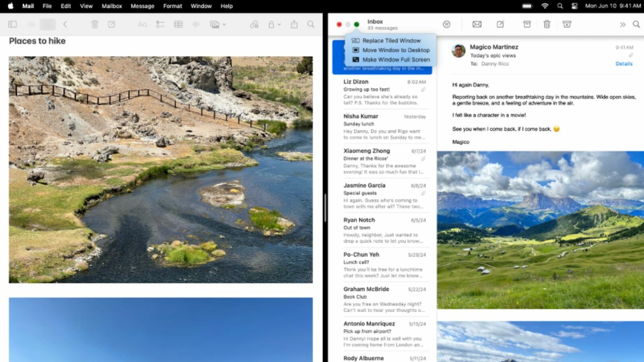The height and width of the screenshot is (362, 644).
Task: Delete the note with Notes trash icon
Action: (x=95, y=24)
